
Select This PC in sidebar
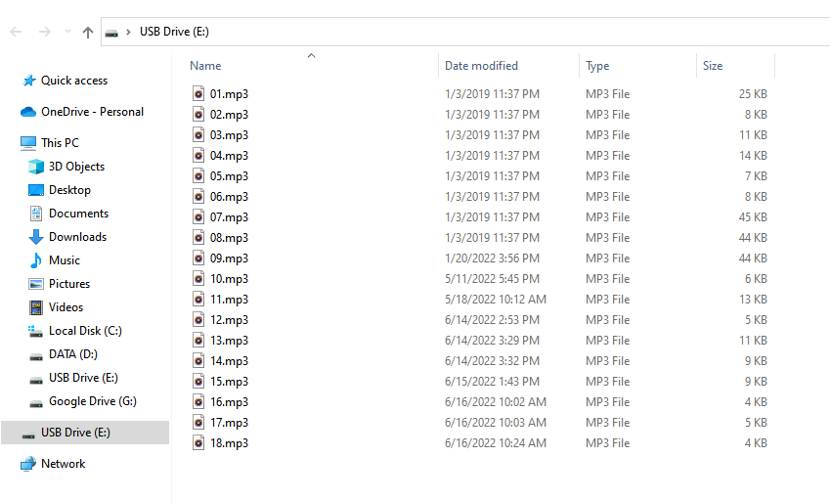tap(60, 143)
